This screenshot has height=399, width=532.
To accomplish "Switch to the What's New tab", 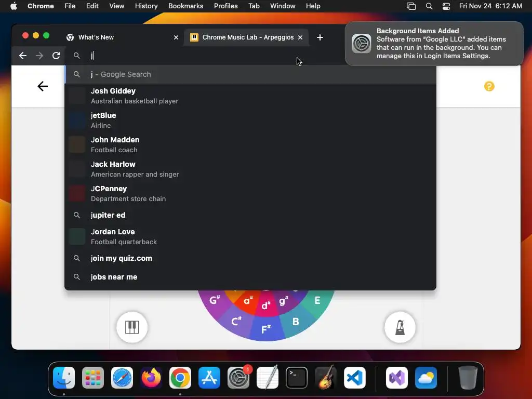I will 122,37.
